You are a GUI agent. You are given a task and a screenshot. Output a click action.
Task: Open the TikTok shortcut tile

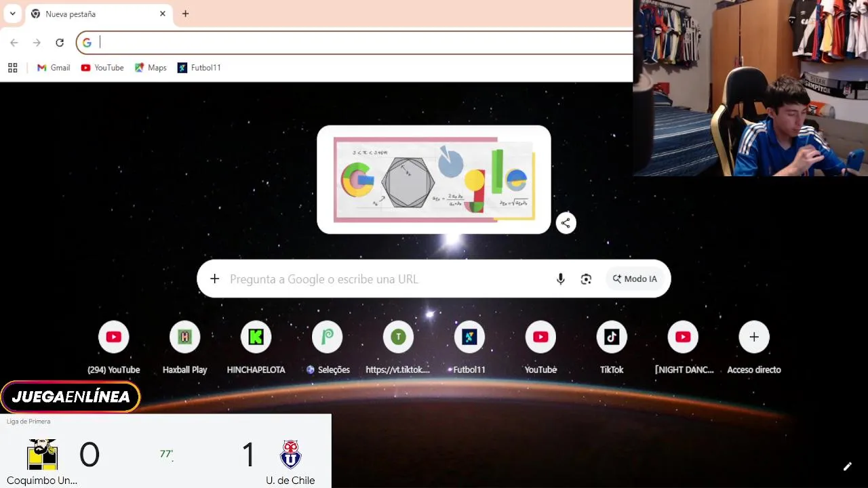pos(612,348)
